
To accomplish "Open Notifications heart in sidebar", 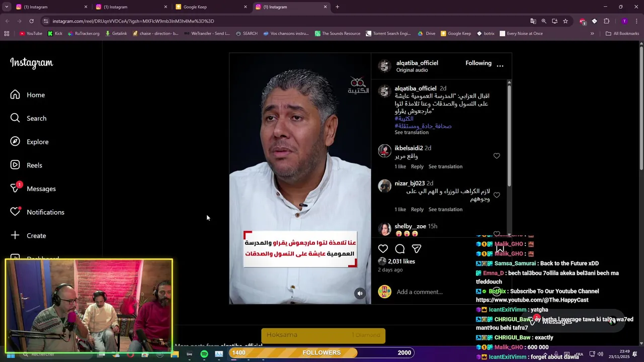I will [x=38, y=212].
